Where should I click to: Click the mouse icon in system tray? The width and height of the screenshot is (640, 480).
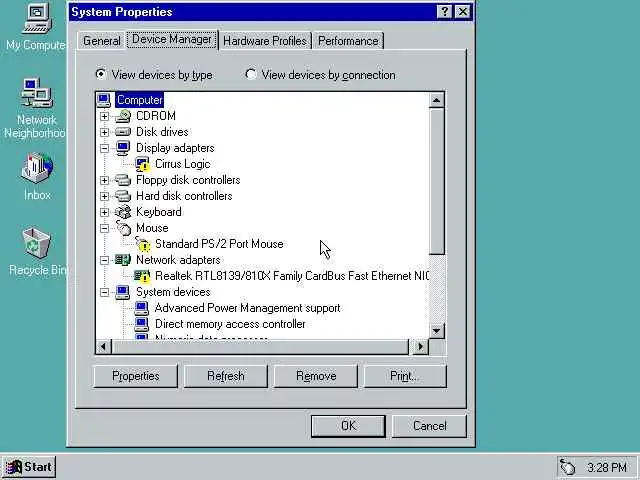coord(568,467)
